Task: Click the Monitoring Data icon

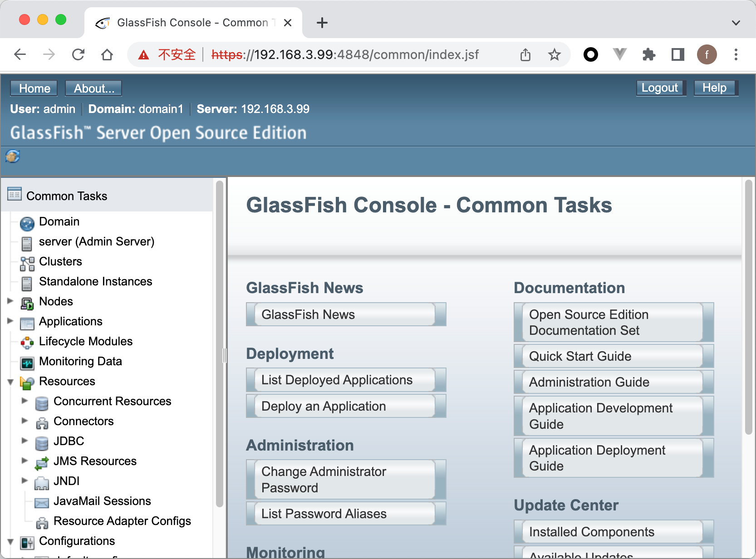Action: tap(27, 363)
